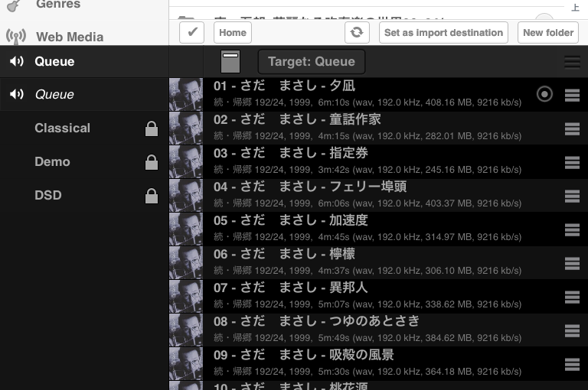The height and width of the screenshot is (390, 588).
Task: Click the Web Media antenna icon
Action: pyautogui.click(x=16, y=37)
